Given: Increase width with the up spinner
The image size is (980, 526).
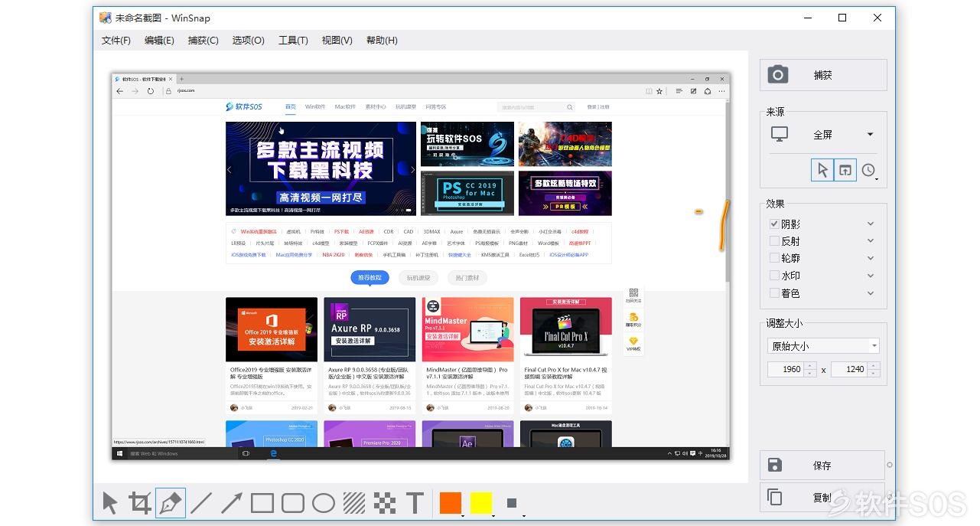Looking at the screenshot, I should (810, 365).
